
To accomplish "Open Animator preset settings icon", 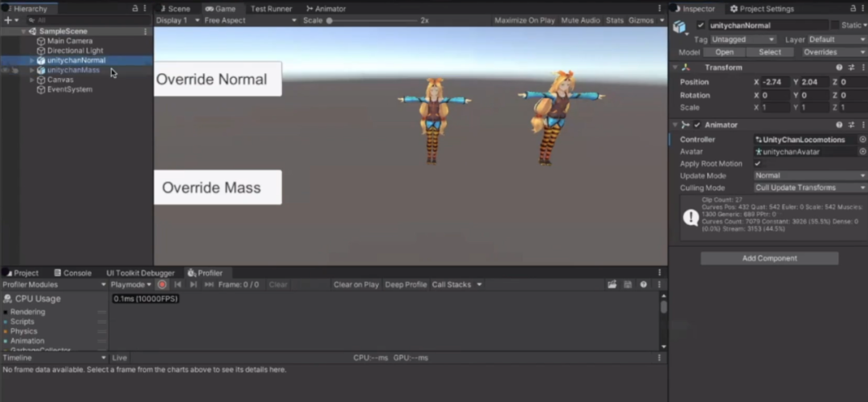I will point(851,125).
